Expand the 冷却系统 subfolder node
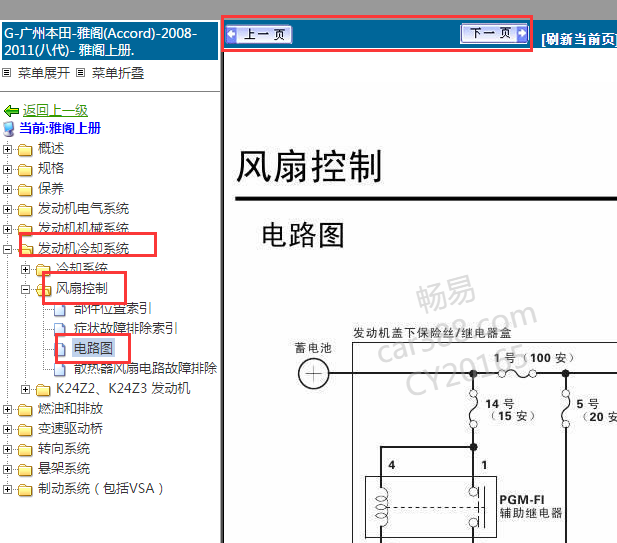Viewport: 617px width, 543px height. pos(25,269)
